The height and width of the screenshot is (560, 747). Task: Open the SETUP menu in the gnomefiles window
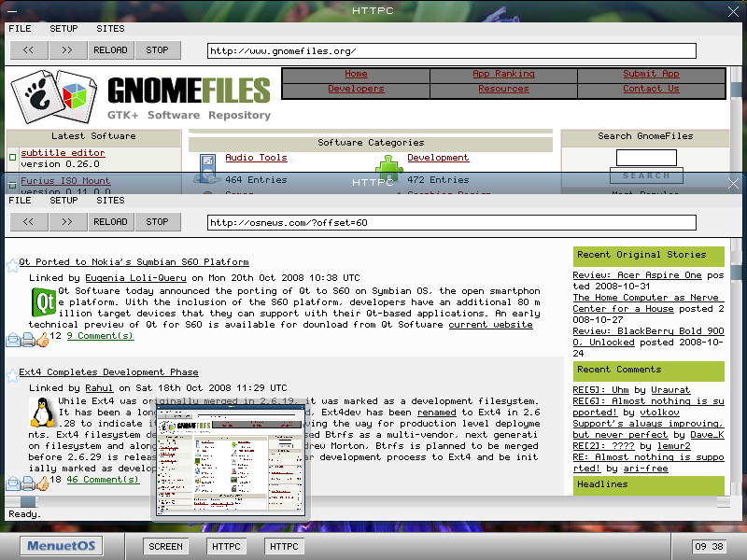(63, 29)
